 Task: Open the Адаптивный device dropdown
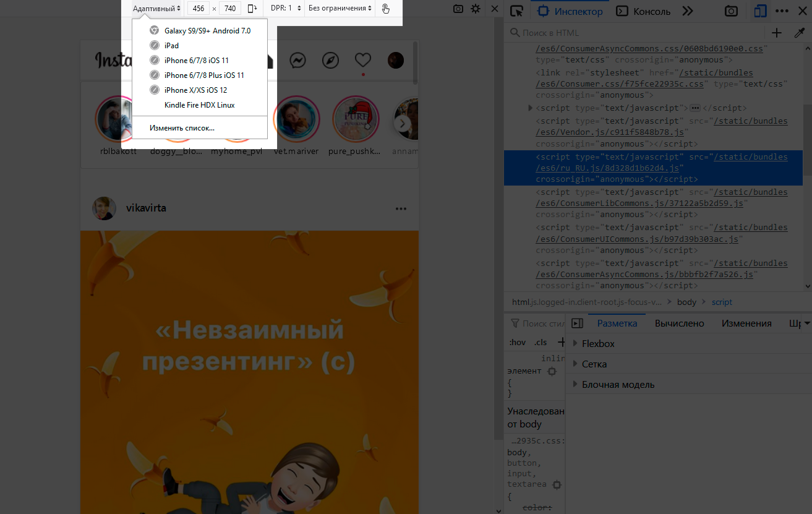(157, 9)
